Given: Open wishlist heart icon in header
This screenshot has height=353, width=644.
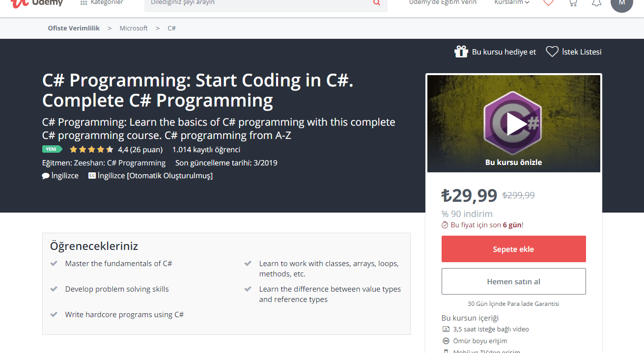Looking at the screenshot, I should (x=549, y=2).
